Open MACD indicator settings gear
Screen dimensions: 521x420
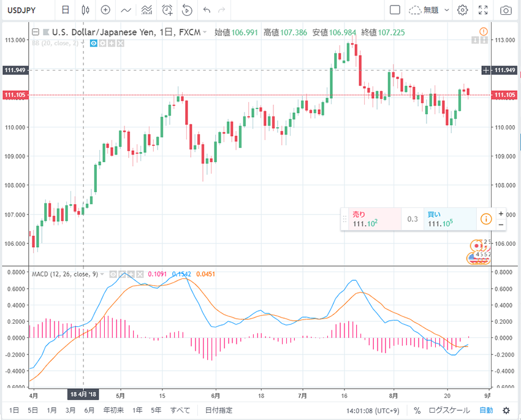[x=122, y=274]
